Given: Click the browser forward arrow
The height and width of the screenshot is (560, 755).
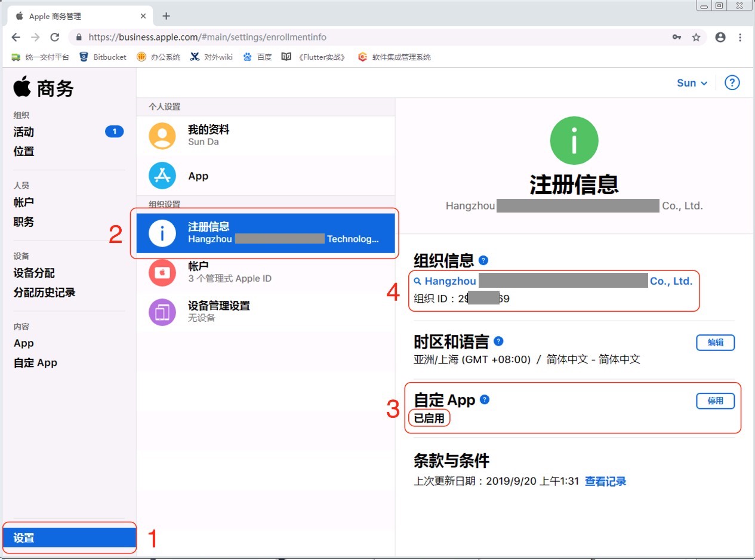Looking at the screenshot, I should click(35, 37).
